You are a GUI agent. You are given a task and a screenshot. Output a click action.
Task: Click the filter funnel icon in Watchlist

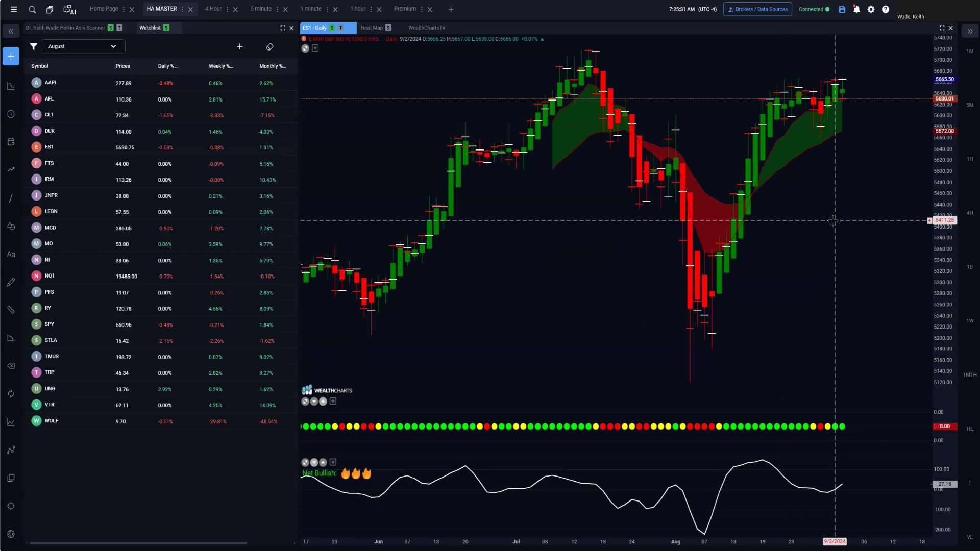[33, 46]
